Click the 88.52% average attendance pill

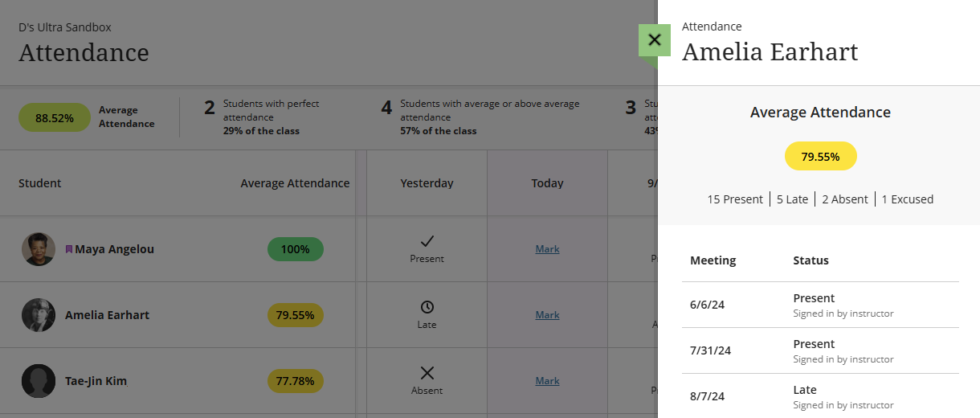coord(55,117)
